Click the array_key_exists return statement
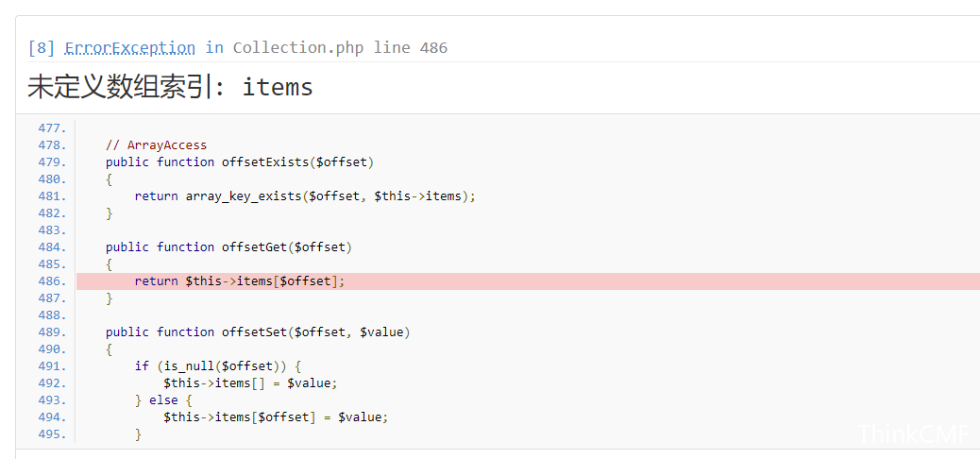The image size is (980, 459). [x=305, y=196]
